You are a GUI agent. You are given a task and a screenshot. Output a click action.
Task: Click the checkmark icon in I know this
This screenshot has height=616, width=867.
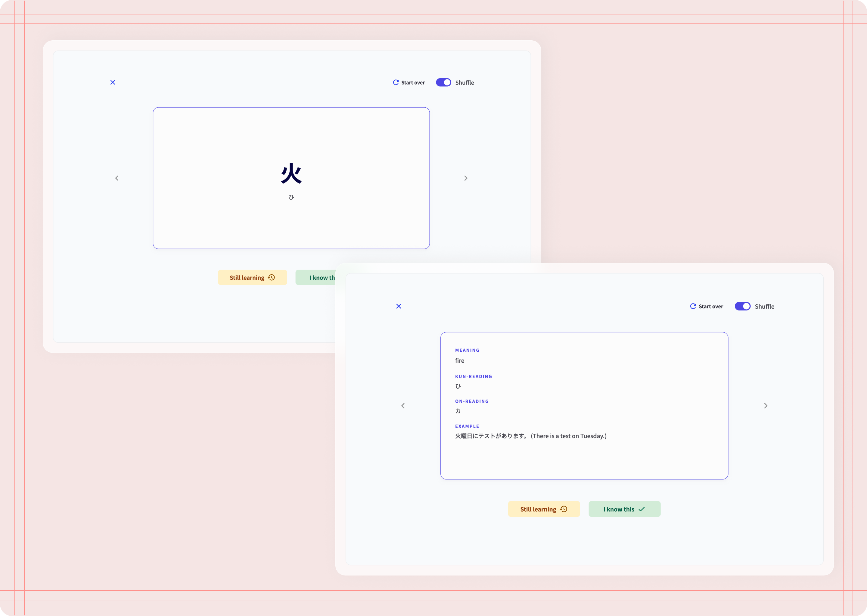[x=642, y=509]
